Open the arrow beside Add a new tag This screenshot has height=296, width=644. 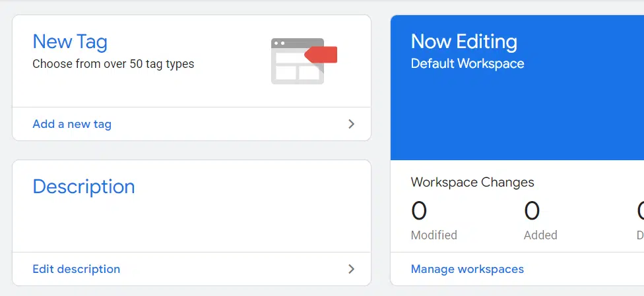(351, 124)
